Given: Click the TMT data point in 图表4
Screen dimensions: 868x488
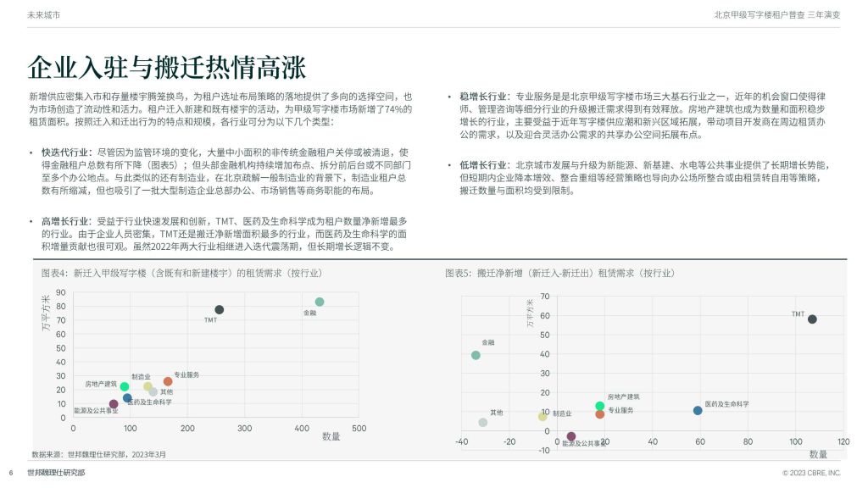Looking at the screenshot, I should coord(220,310).
